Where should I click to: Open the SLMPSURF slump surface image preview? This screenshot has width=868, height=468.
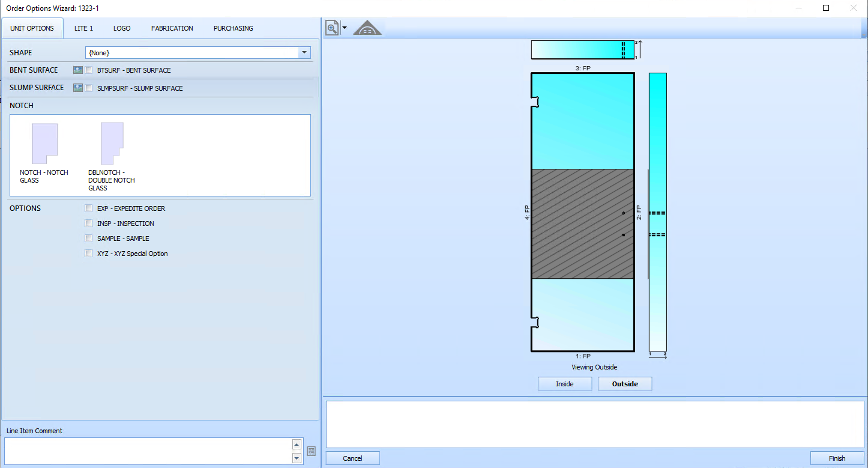[x=77, y=88]
